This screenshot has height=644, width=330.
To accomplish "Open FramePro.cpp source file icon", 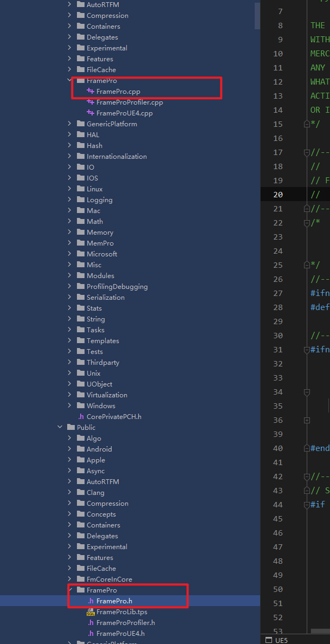I will click(90, 91).
